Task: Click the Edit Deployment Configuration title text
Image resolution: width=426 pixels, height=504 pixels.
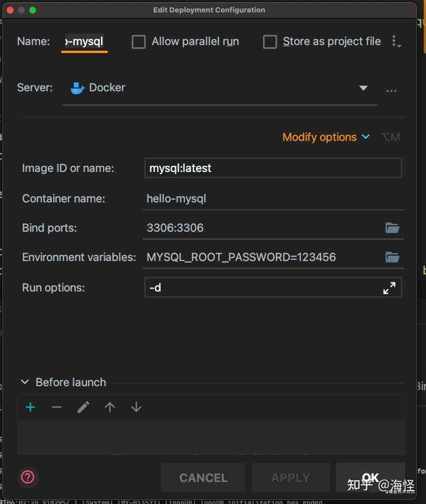Action: pyautogui.click(x=209, y=10)
